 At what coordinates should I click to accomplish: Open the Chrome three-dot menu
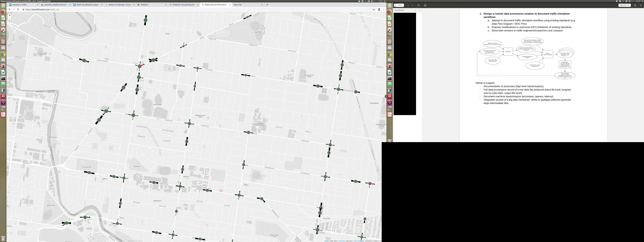pyautogui.click(x=383, y=10)
